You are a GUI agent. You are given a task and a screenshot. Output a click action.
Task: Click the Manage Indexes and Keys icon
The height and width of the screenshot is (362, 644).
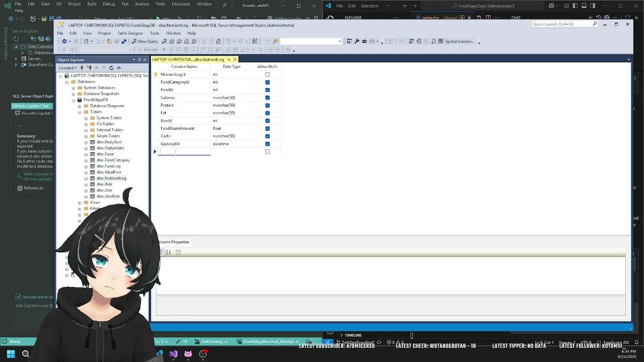click(419, 41)
